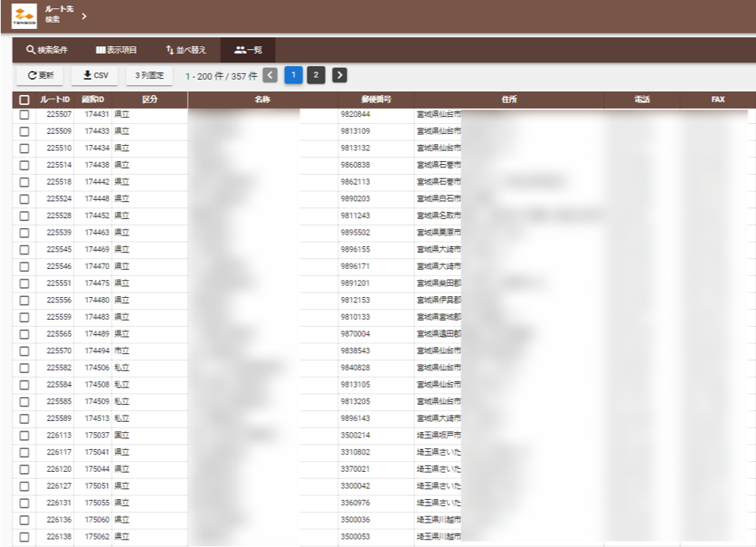Go to previous page arrow
Viewport: 756px width, 547px height.
[x=270, y=74]
